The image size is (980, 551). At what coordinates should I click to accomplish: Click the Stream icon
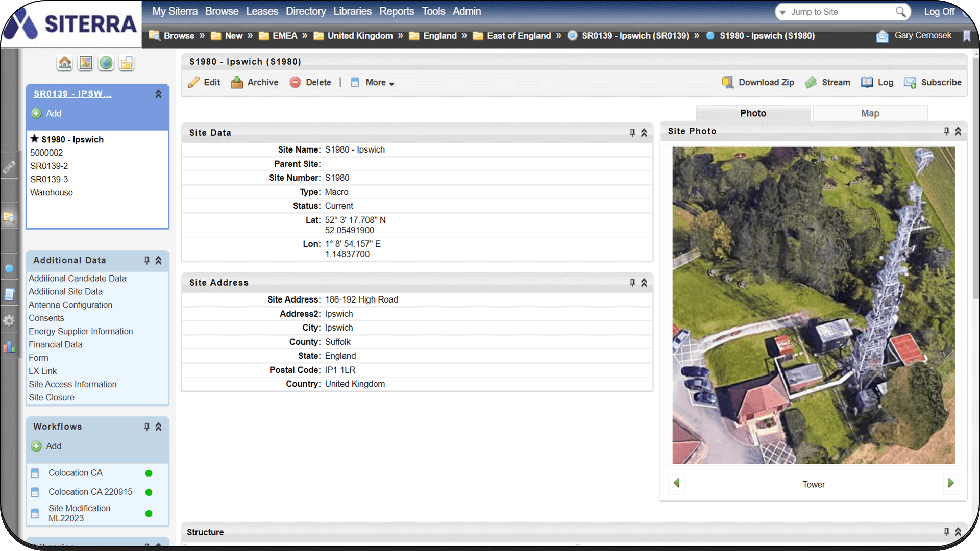click(x=811, y=82)
